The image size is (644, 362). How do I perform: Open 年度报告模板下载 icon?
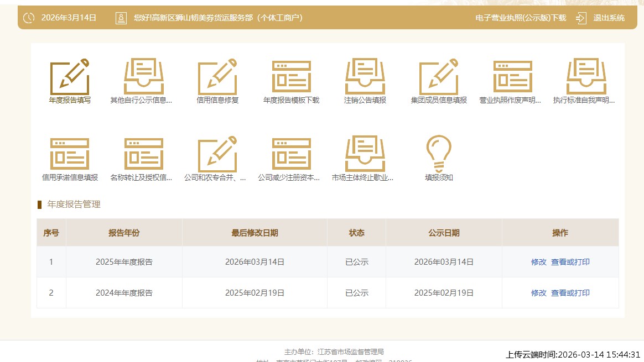click(291, 77)
